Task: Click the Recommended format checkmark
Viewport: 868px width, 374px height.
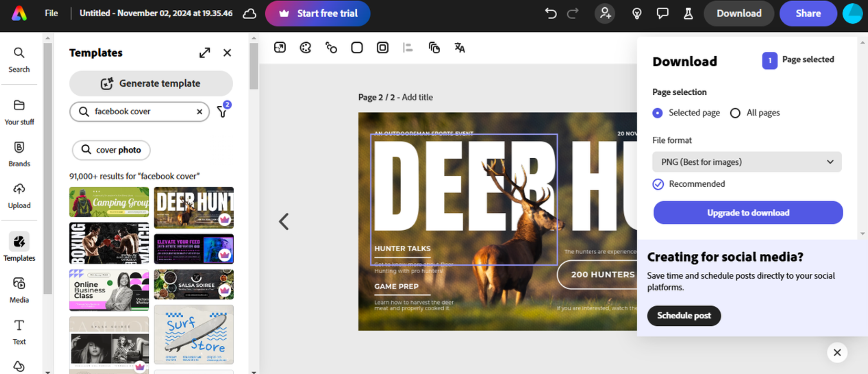Action: pyautogui.click(x=658, y=184)
